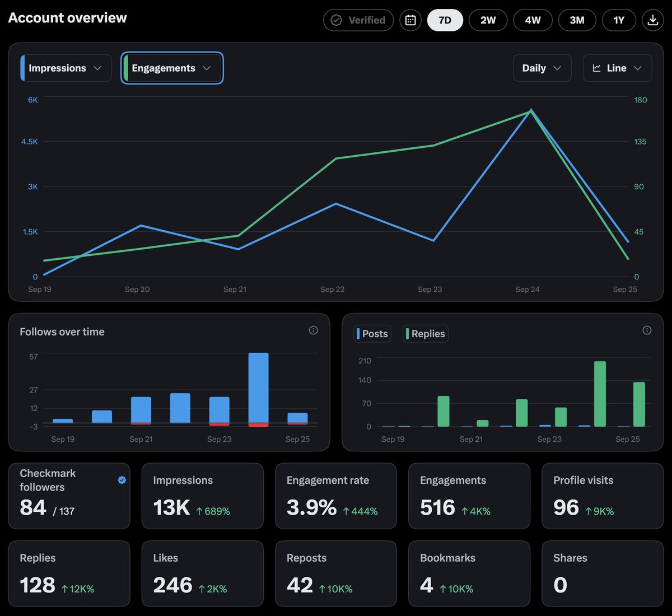Open the Engagements metric dropdown
The height and width of the screenshot is (616, 672).
click(x=172, y=68)
